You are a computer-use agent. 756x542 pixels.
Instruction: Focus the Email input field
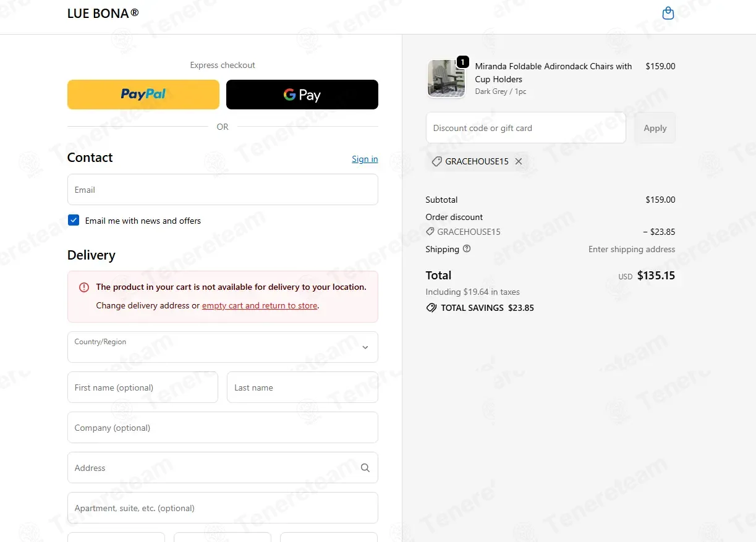coord(223,189)
